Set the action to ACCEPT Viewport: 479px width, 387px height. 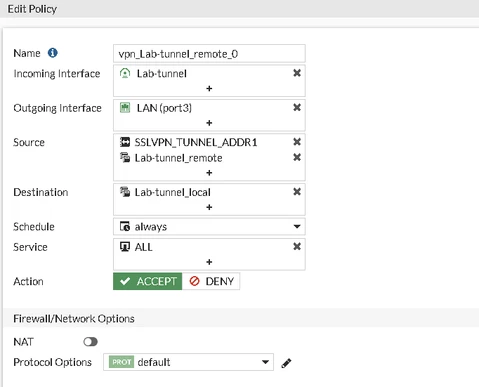point(148,281)
